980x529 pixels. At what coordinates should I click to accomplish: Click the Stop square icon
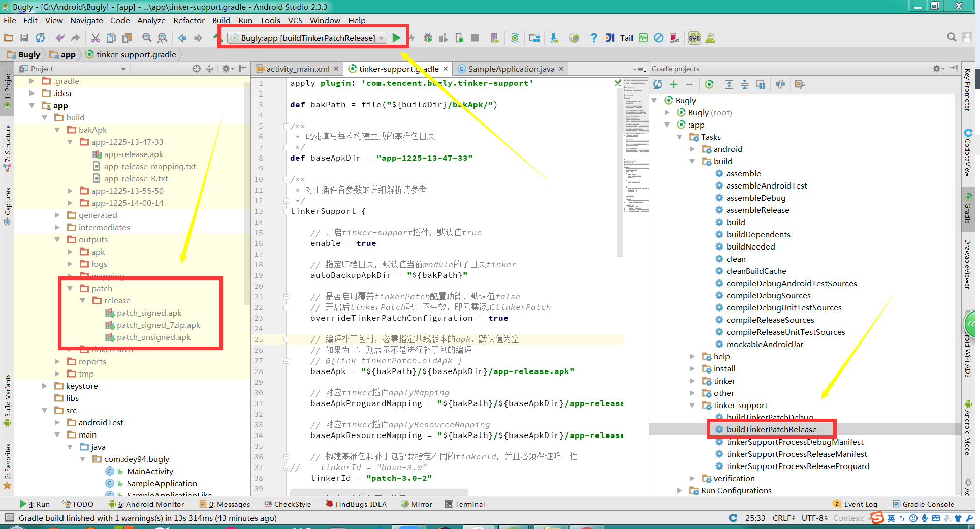[475, 38]
